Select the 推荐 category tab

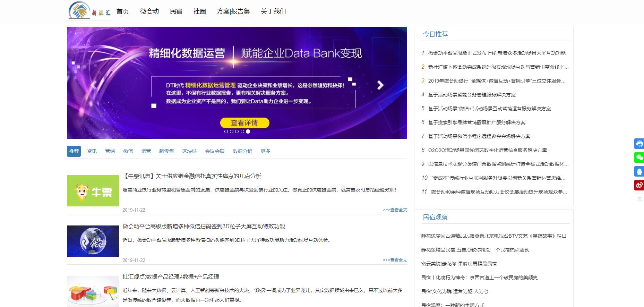(74, 151)
